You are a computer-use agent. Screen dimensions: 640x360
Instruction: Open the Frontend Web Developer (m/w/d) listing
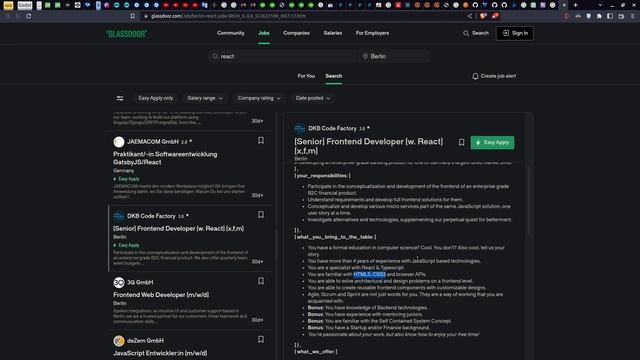click(161, 295)
